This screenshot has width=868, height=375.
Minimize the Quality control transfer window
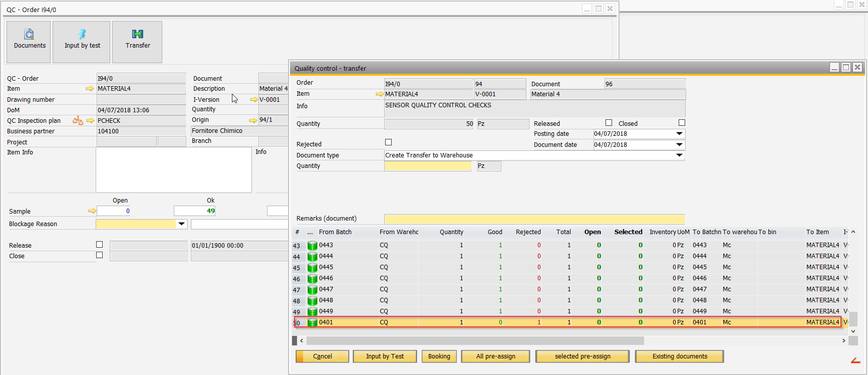point(834,67)
